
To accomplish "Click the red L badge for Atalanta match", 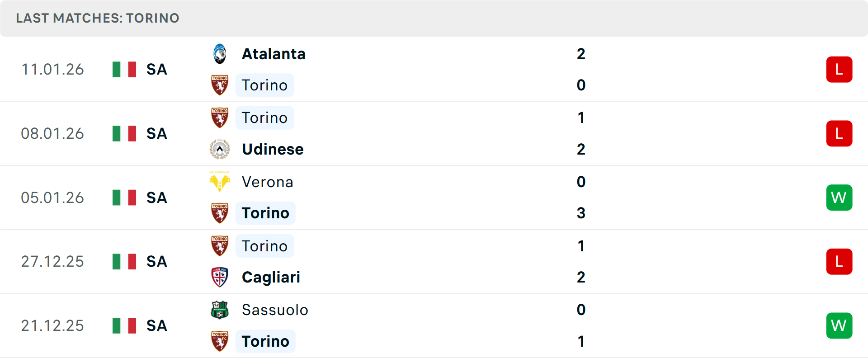I will click(839, 70).
